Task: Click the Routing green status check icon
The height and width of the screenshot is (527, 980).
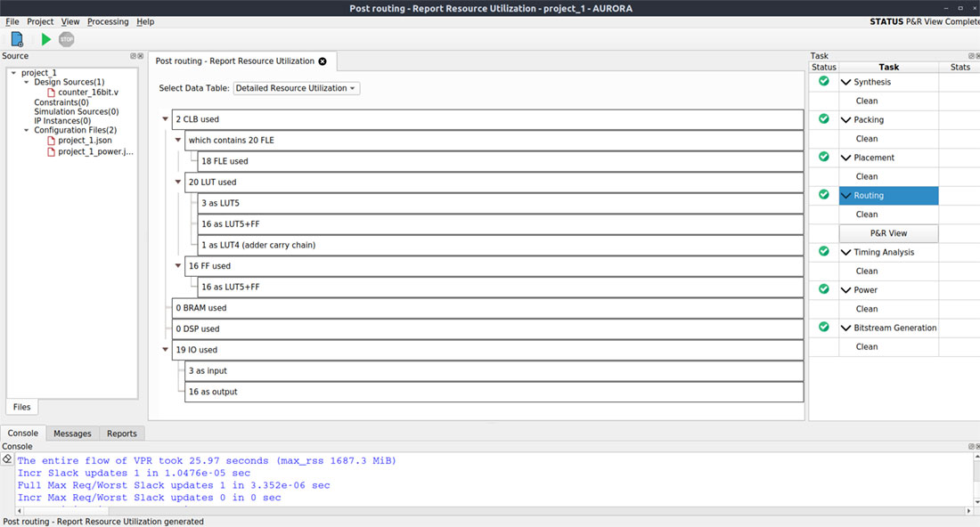Action: [x=824, y=195]
